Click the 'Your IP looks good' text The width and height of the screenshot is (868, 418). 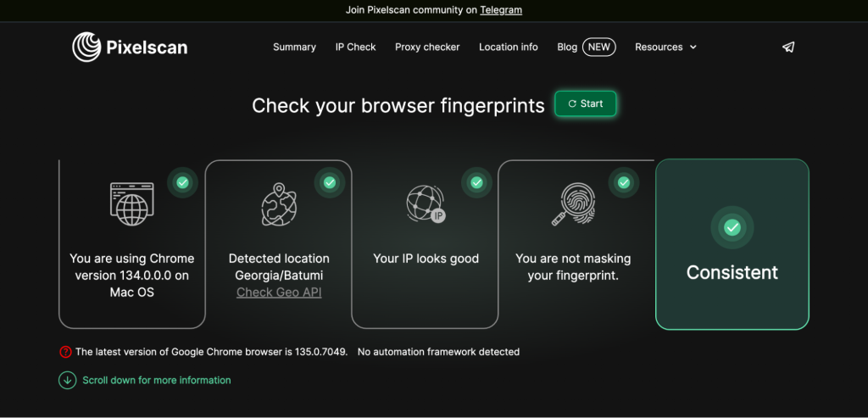[x=426, y=259]
